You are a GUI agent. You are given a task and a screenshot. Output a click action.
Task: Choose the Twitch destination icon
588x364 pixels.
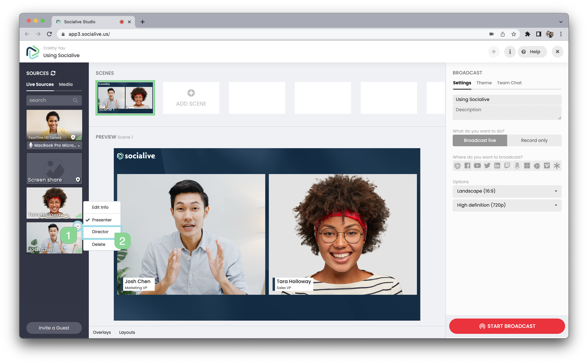(x=507, y=166)
